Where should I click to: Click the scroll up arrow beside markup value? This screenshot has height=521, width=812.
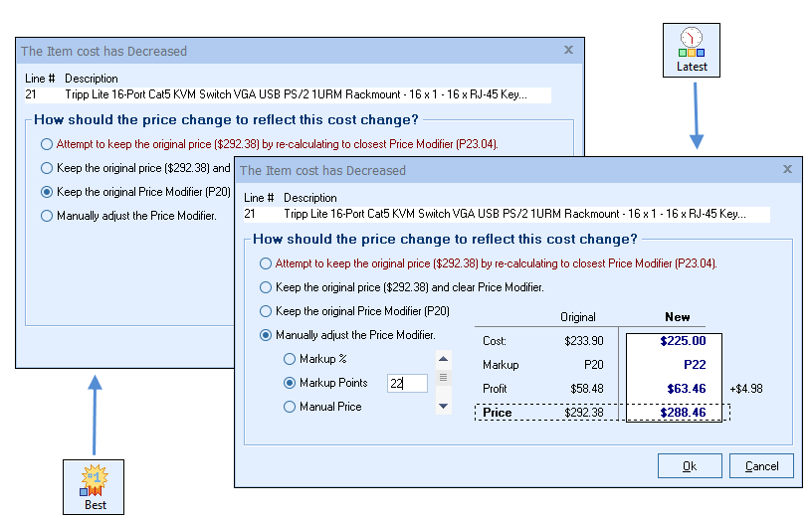[x=443, y=359]
